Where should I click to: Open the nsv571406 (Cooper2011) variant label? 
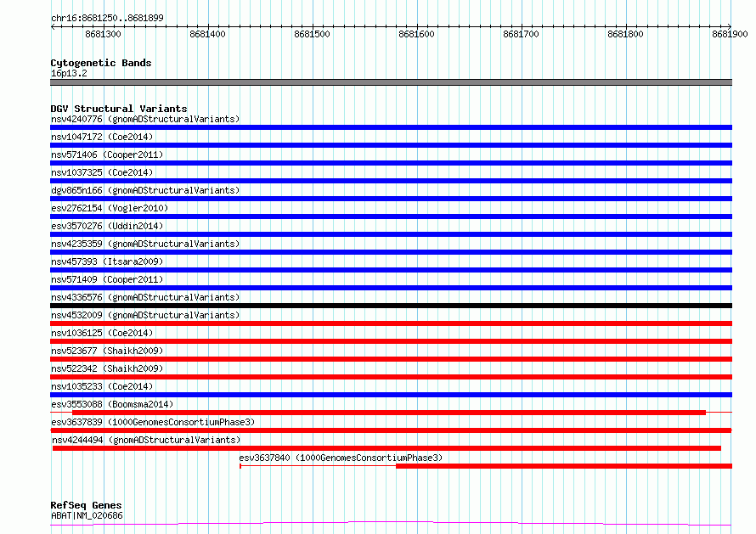pyautogui.click(x=107, y=155)
